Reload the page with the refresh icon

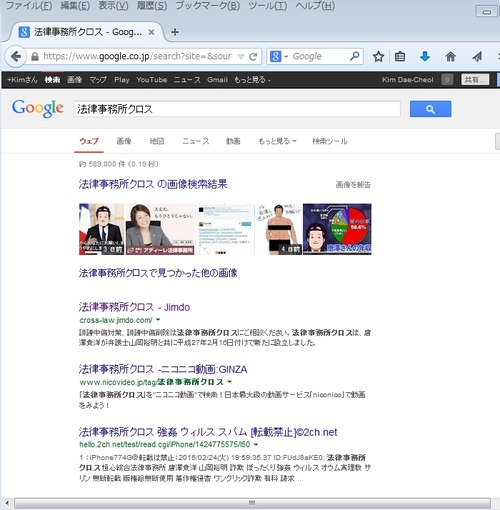(x=253, y=56)
